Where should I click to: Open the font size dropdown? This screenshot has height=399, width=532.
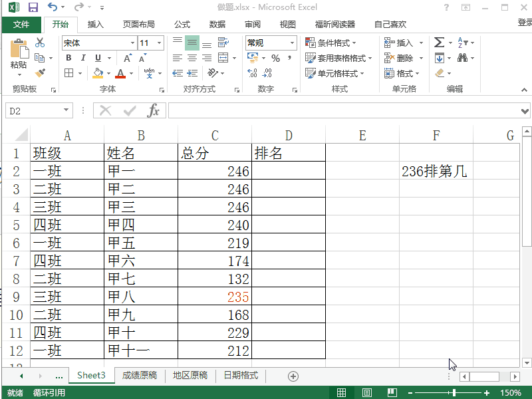[x=158, y=42]
